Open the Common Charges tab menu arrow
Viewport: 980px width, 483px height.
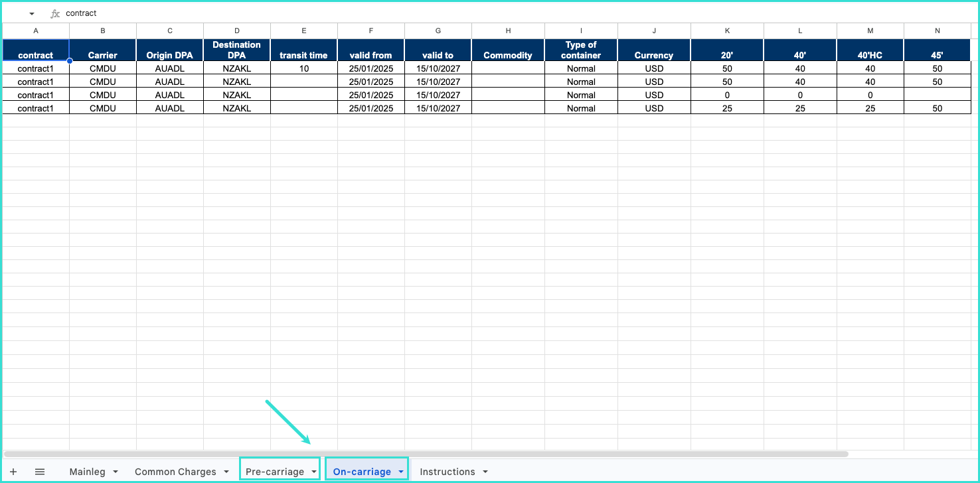pyautogui.click(x=226, y=472)
